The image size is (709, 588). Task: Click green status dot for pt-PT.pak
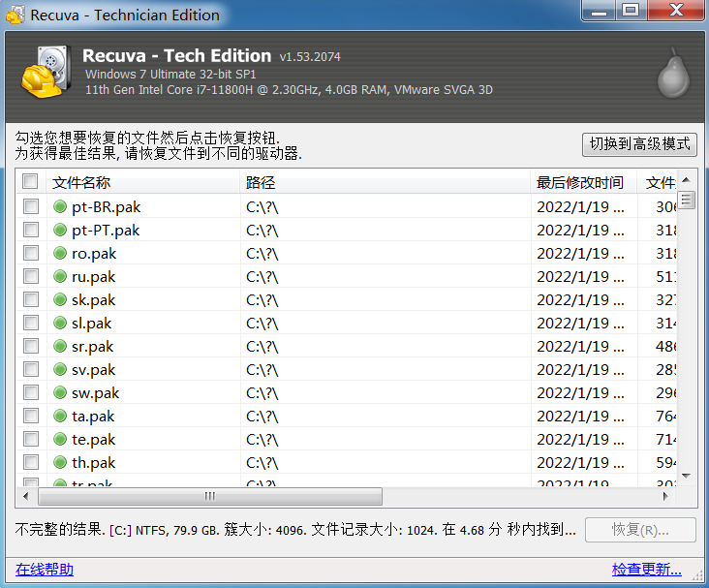(x=60, y=230)
